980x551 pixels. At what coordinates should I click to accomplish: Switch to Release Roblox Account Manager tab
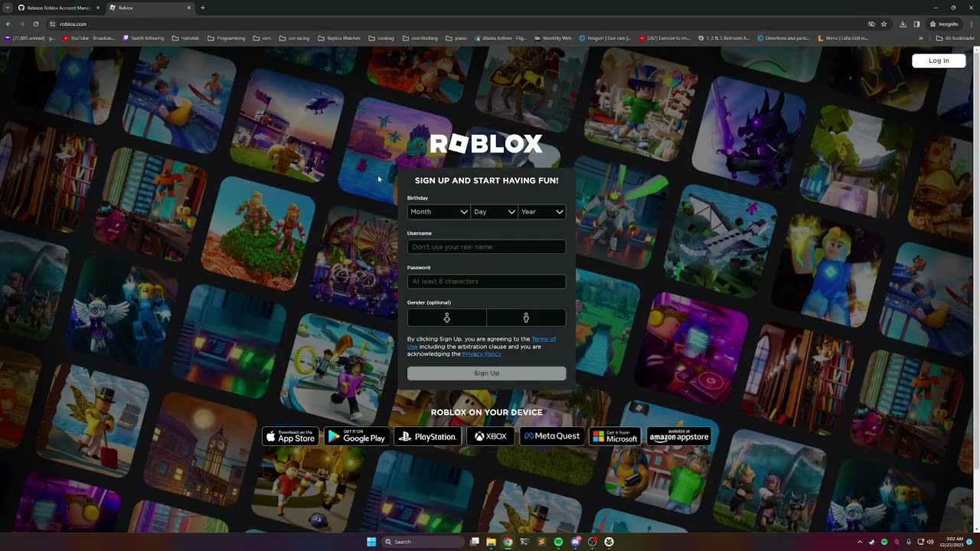click(x=58, y=8)
